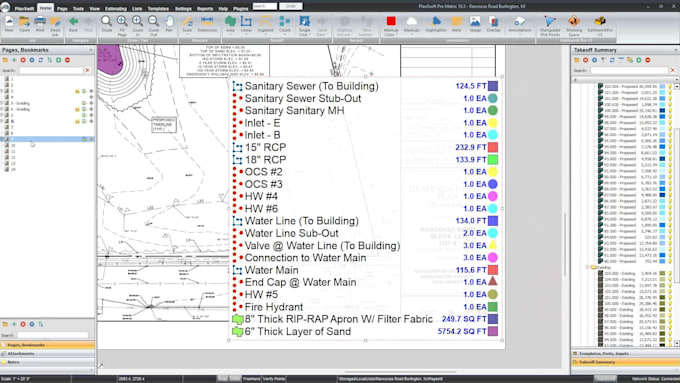This screenshot has height=383, width=680.
Task: Click the filter icon in Takeoff Summary toolbar
Action: click(x=603, y=60)
